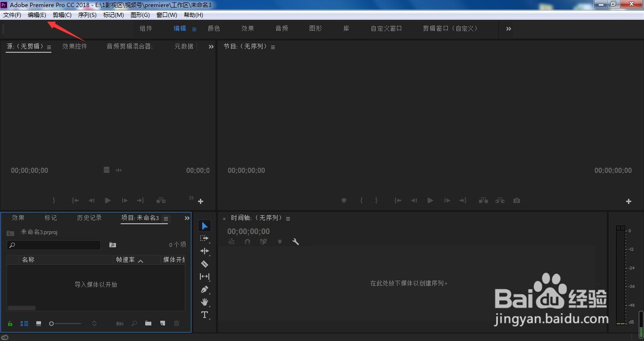
Task: Click Drag Video Only filmstrip icon
Action: (107, 170)
